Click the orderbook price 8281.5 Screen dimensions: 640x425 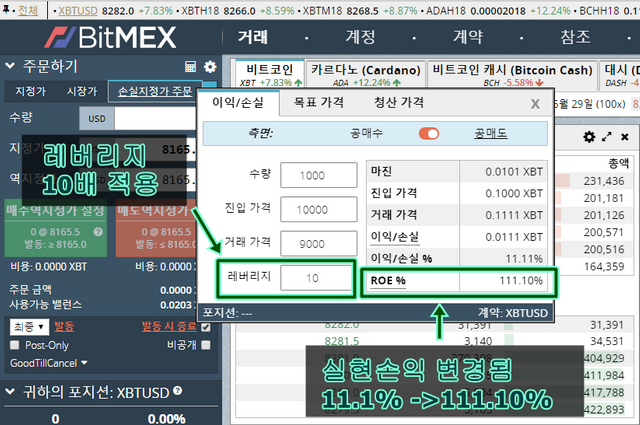(x=342, y=341)
